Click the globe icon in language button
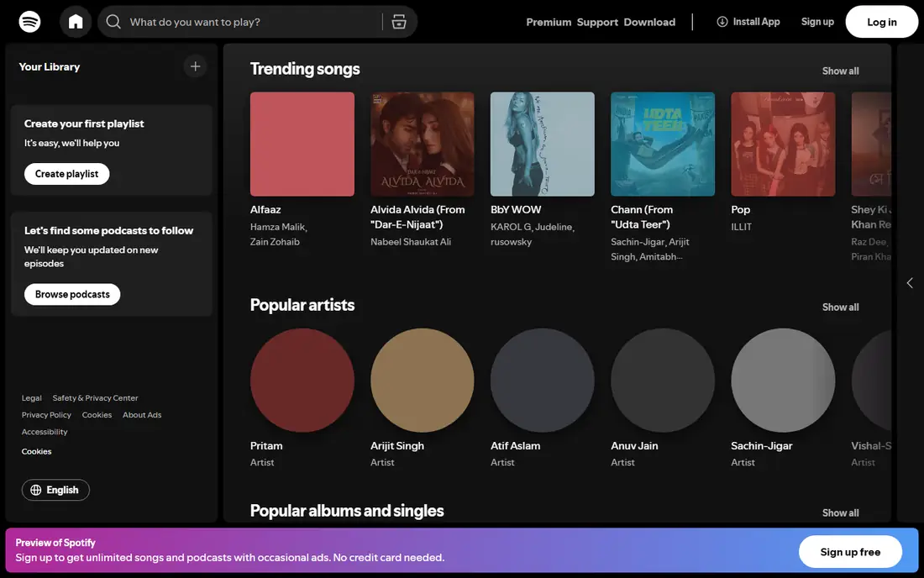 pos(36,491)
